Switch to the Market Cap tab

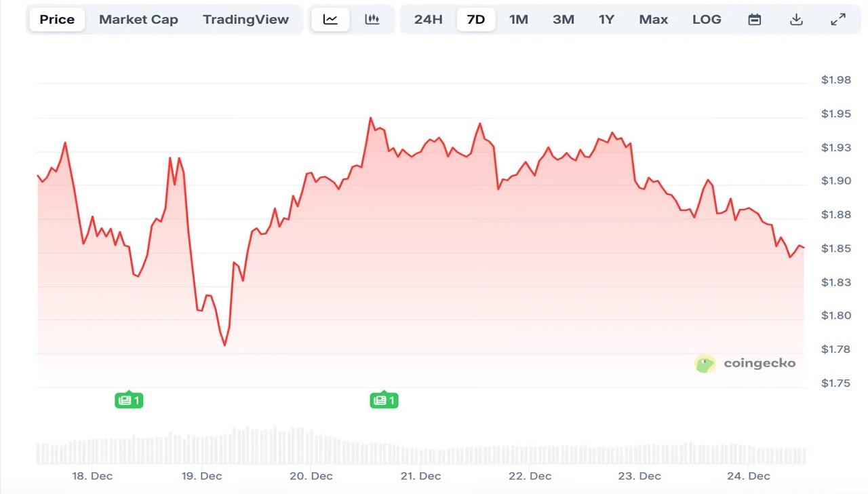coord(138,19)
